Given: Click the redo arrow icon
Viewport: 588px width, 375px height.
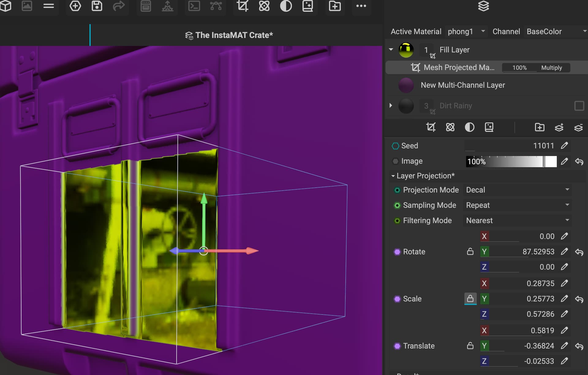Looking at the screenshot, I should (x=119, y=6).
